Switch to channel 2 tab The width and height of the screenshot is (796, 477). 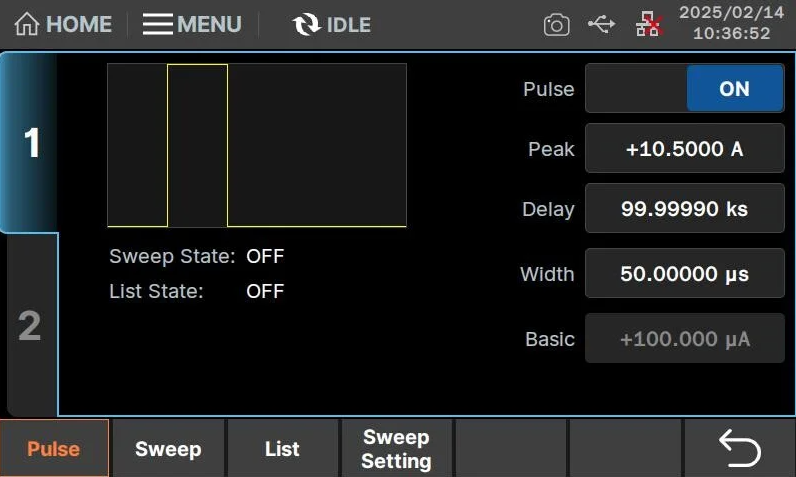30,326
